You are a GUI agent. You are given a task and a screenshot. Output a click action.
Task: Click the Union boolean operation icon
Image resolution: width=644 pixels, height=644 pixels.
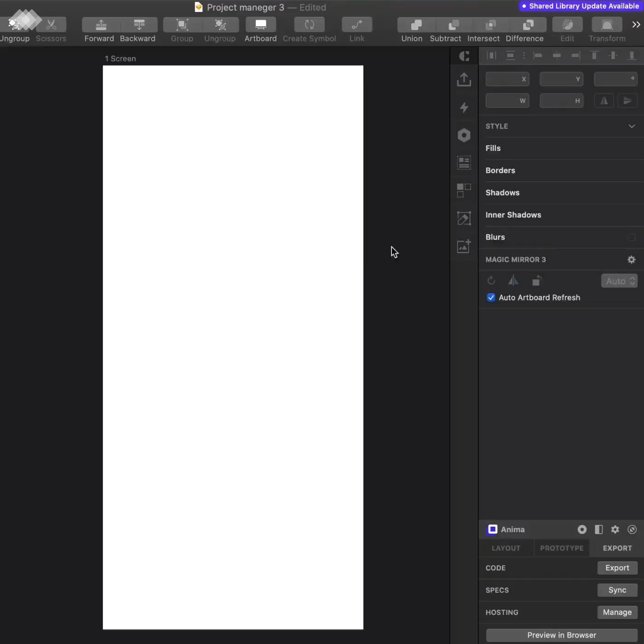[x=416, y=25]
